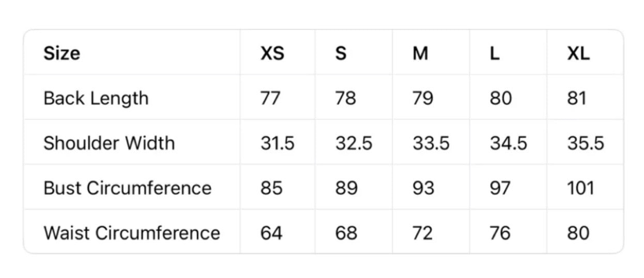
Task: Select the M column header
Action: pyautogui.click(x=420, y=53)
